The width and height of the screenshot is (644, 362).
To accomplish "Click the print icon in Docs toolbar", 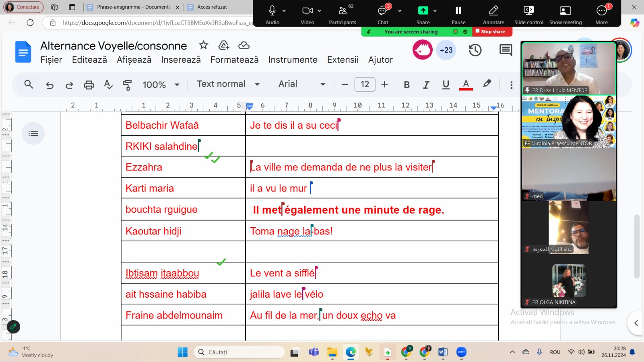I will tap(89, 84).
